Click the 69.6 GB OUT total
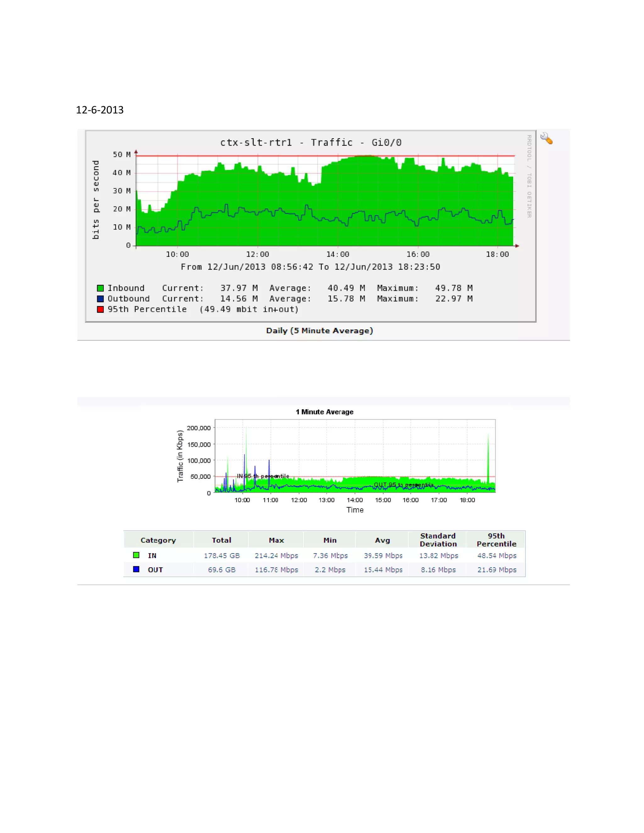Screen dimensions: 644x833 coord(222,570)
